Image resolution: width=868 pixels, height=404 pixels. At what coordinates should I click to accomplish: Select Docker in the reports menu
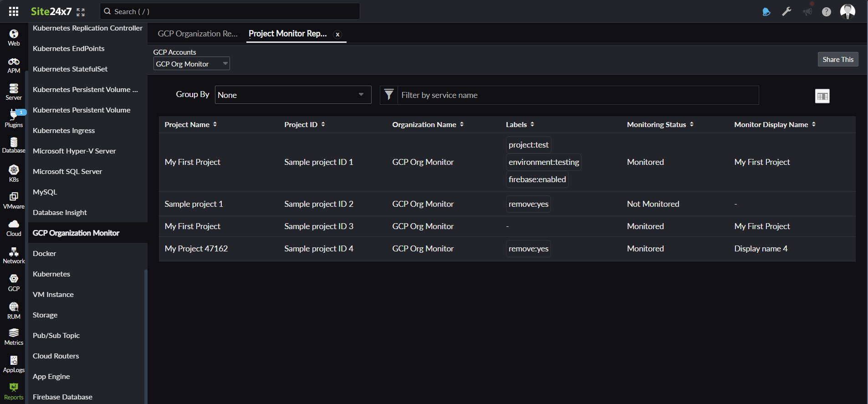point(45,253)
